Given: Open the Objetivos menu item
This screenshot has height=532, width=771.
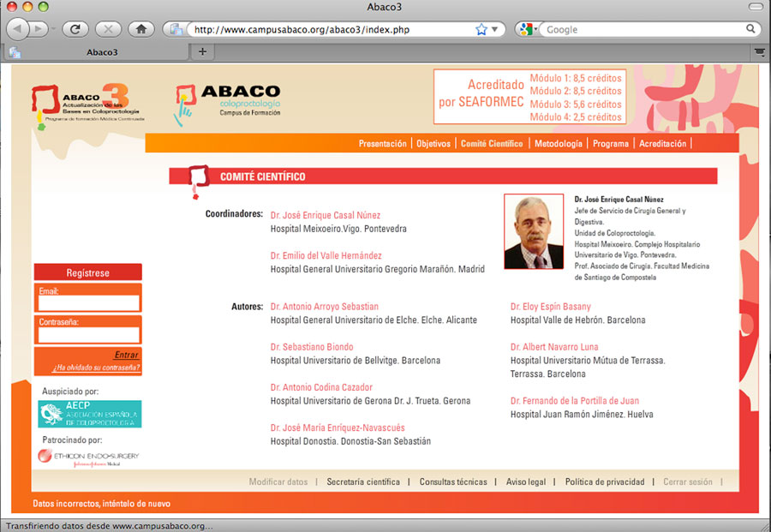Looking at the screenshot, I should [x=433, y=144].
